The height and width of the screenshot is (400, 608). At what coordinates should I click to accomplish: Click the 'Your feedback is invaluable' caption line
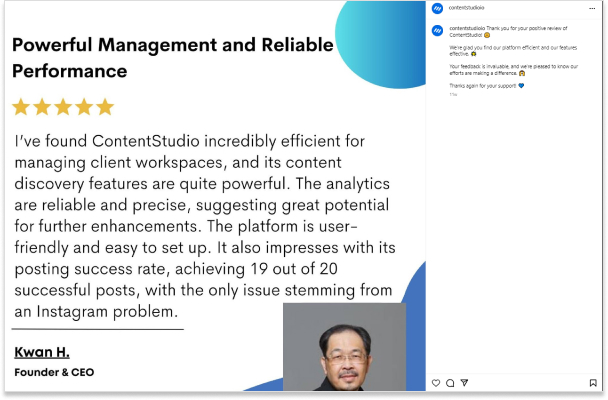(513, 70)
